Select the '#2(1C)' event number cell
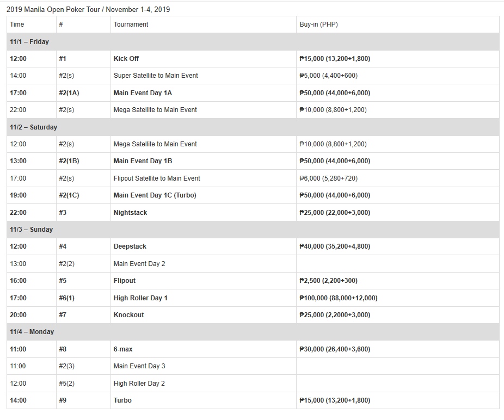The image size is (504, 420). coord(84,195)
